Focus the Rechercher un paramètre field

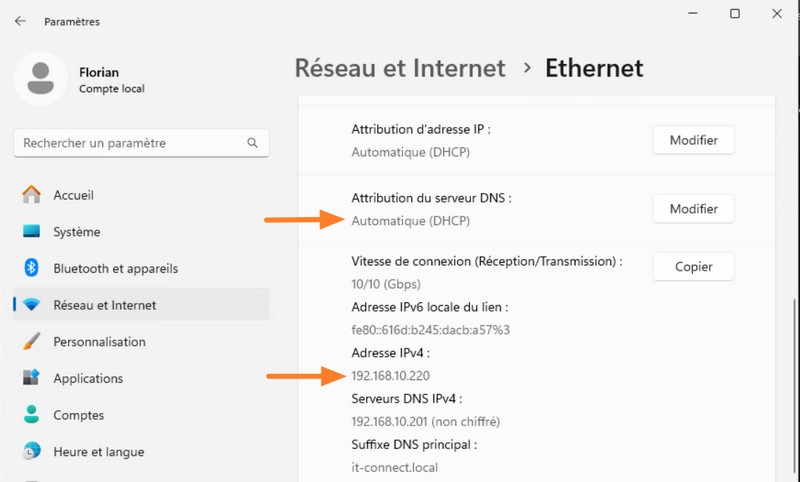pyautogui.click(x=130, y=144)
